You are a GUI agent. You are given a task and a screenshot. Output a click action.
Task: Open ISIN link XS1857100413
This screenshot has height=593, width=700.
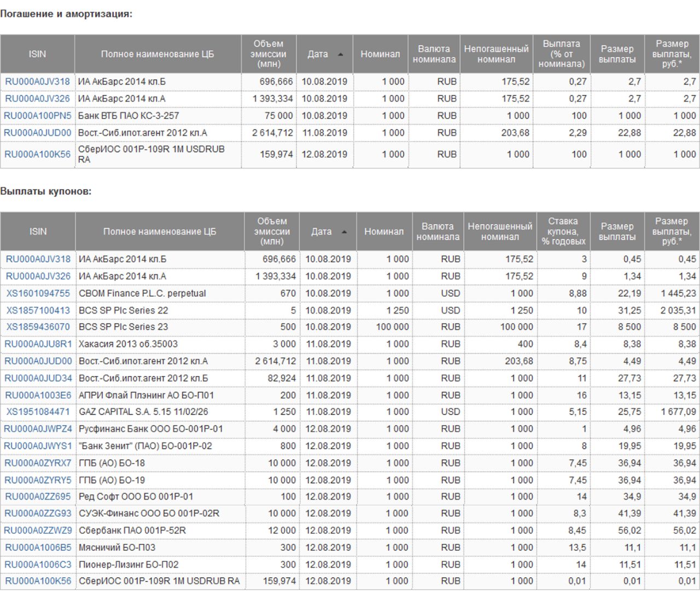[38, 310]
